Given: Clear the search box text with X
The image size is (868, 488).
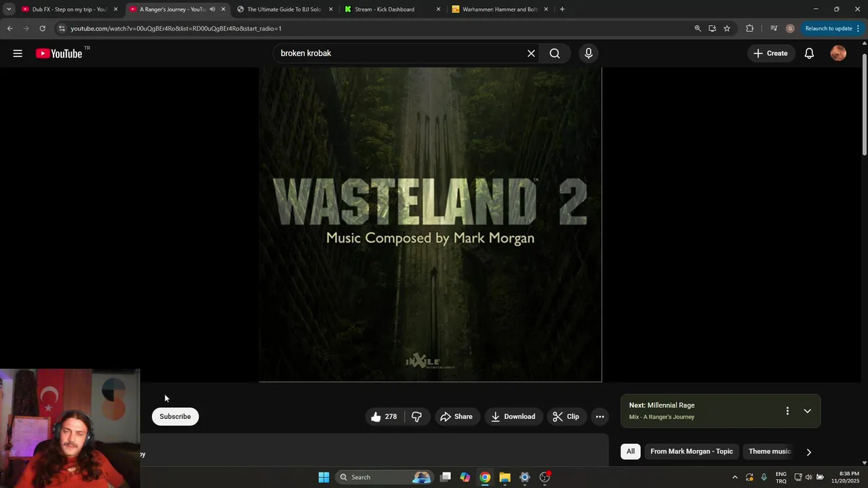Looking at the screenshot, I should (x=531, y=54).
